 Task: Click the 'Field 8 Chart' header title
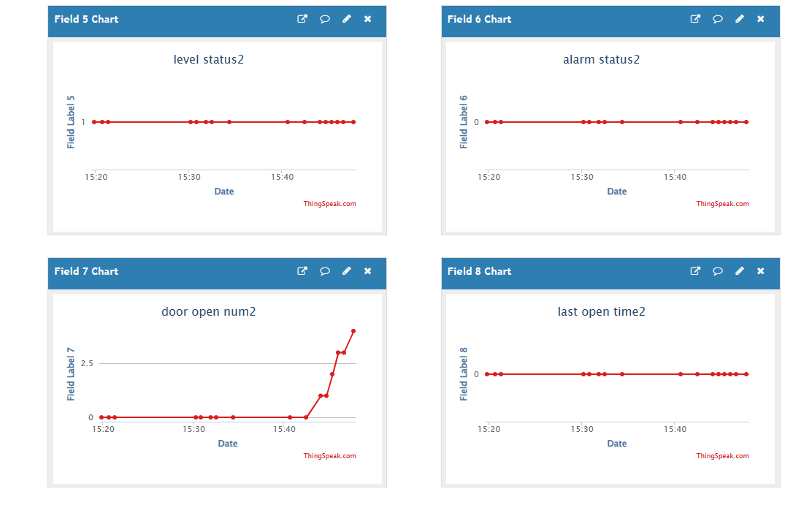pos(480,271)
